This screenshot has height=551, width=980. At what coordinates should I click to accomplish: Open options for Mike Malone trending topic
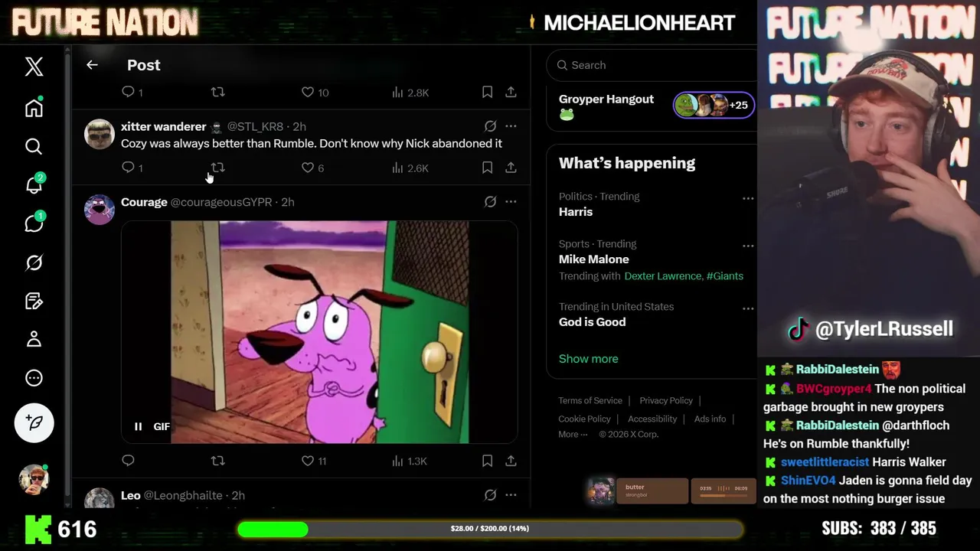click(748, 246)
